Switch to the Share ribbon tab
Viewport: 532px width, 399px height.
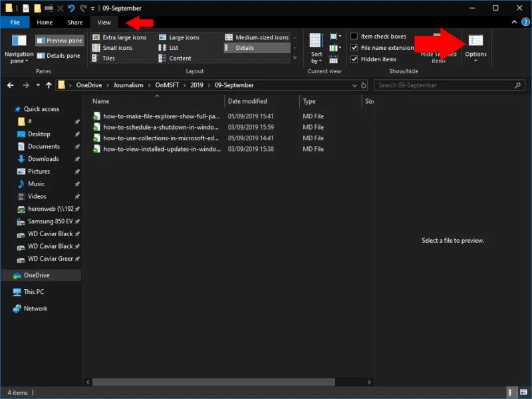pyautogui.click(x=75, y=23)
